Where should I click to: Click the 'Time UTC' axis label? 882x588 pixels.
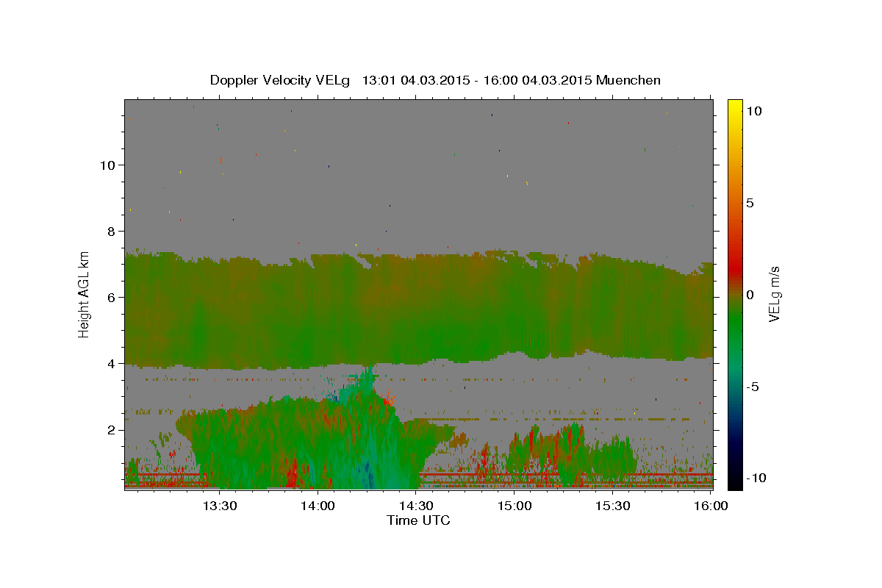418,520
